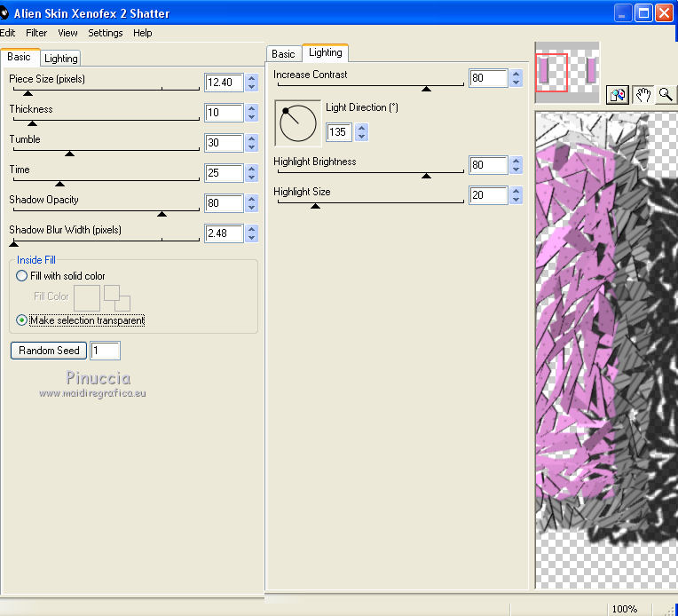Click the Random Seed value field
The width and height of the screenshot is (678, 616).
pos(105,351)
